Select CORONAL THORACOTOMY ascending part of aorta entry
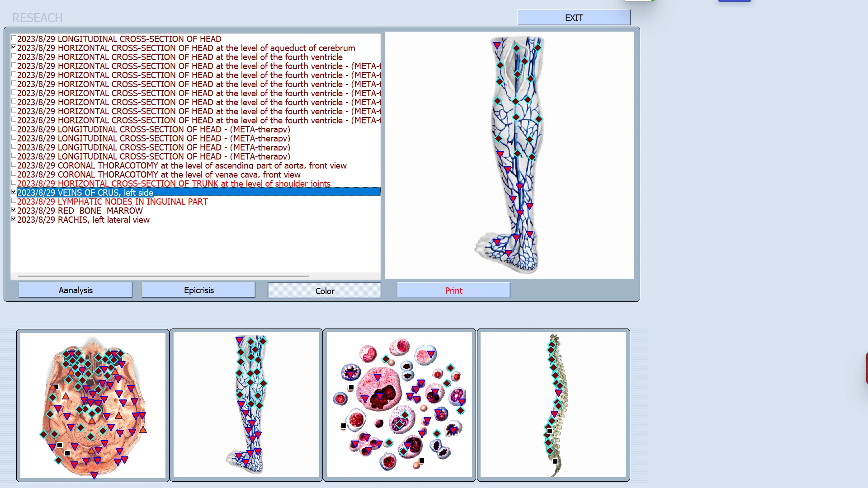The image size is (868, 488). point(182,165)
